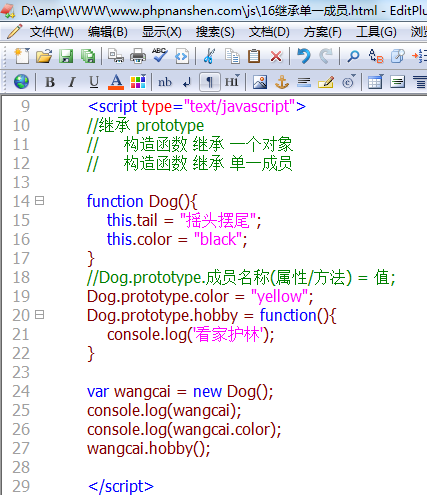Click the "//继承 prototype" comment

[x=145, y=126]
